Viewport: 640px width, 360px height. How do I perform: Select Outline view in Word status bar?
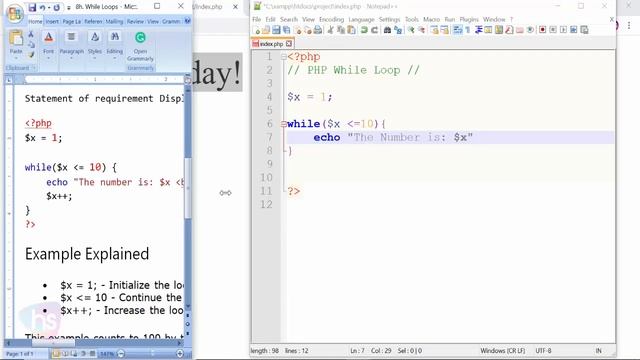coord(83,354)
